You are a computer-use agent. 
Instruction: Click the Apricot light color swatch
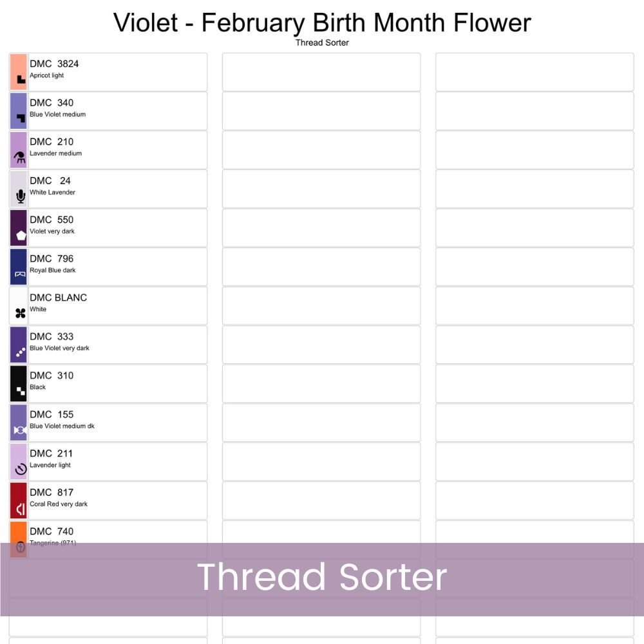[x=19, y=66]
